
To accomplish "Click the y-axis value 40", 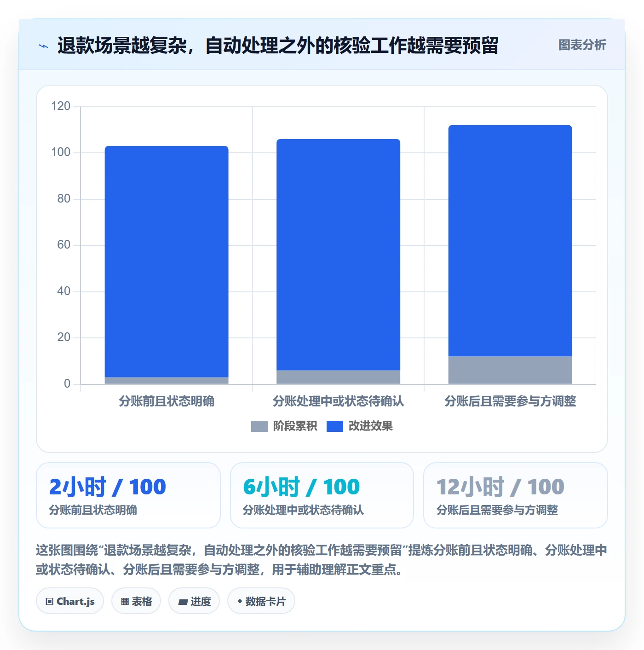I will click(x=63, y=291).
